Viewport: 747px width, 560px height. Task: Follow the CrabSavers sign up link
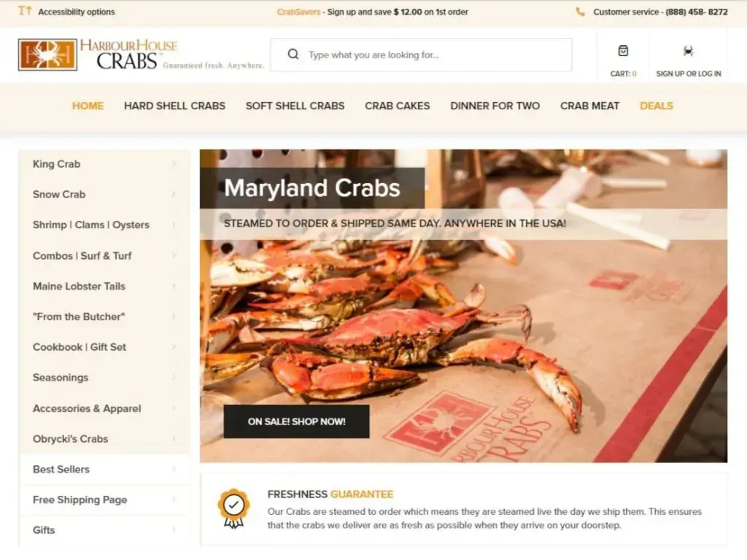[x=298, y=12]
